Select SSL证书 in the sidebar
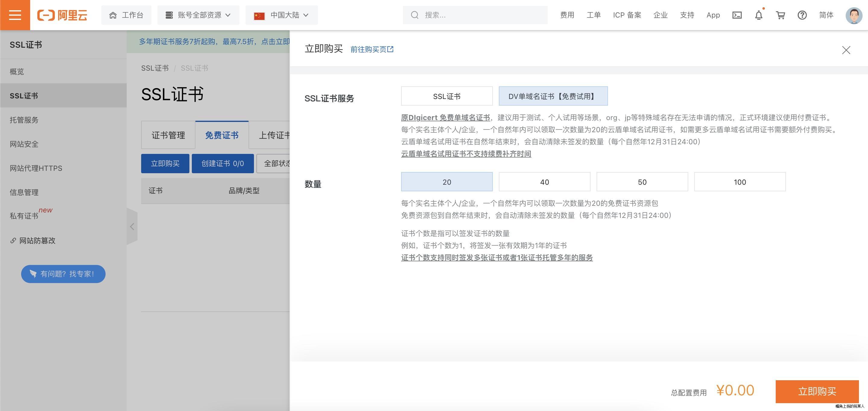Screen dimensions: 868x411 [63, 96]
